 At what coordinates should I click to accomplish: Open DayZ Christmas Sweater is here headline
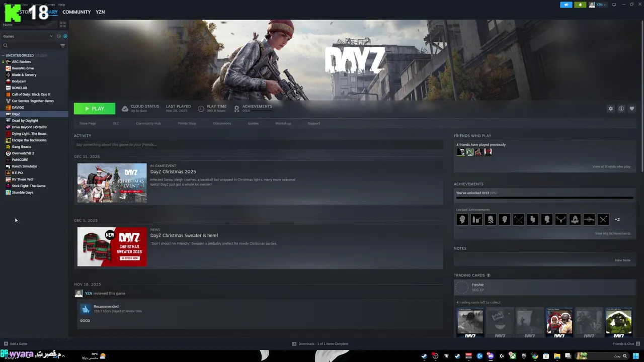[x=184, y=235]
